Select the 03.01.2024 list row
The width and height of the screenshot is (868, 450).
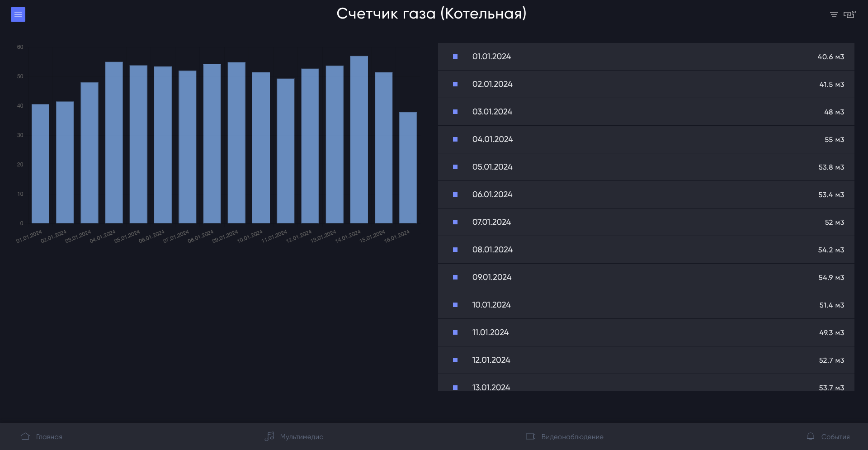click(646, 112)
